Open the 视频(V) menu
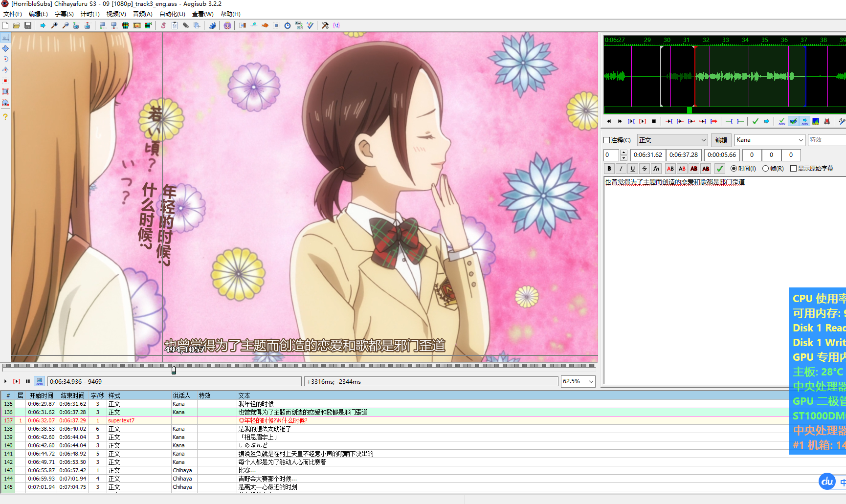Screen dimensions: 846x504 tap(116, 14)
